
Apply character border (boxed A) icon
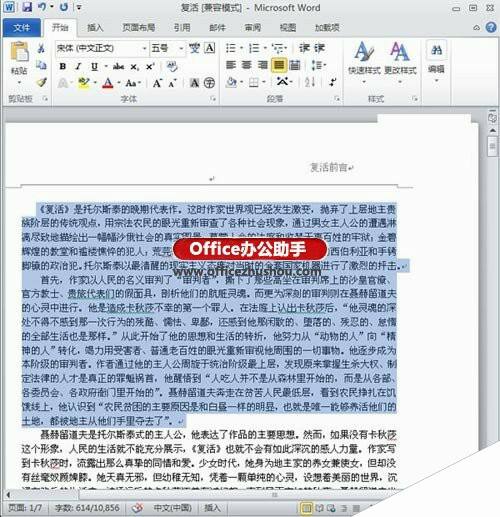pyautogui.click(x=210, y=48)
